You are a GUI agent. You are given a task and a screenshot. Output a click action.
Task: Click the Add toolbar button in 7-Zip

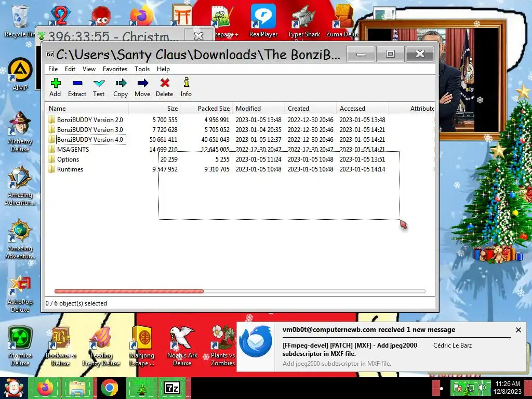tap(55, 87)
